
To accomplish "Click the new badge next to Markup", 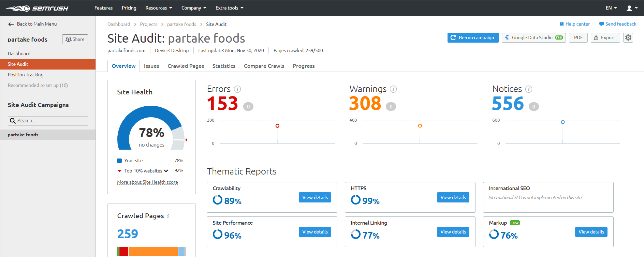I will point(515,223).
